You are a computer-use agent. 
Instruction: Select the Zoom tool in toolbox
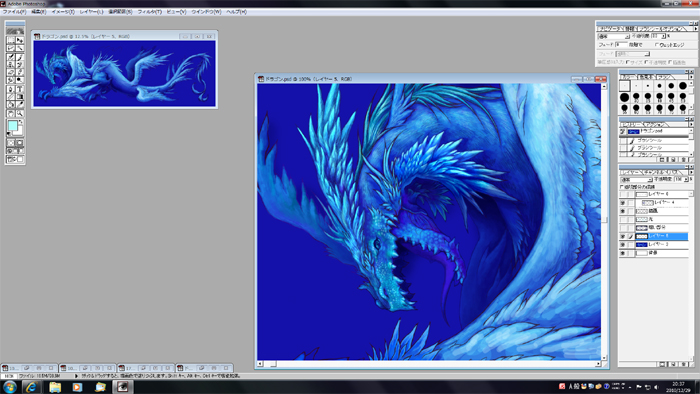coord(20,113)
